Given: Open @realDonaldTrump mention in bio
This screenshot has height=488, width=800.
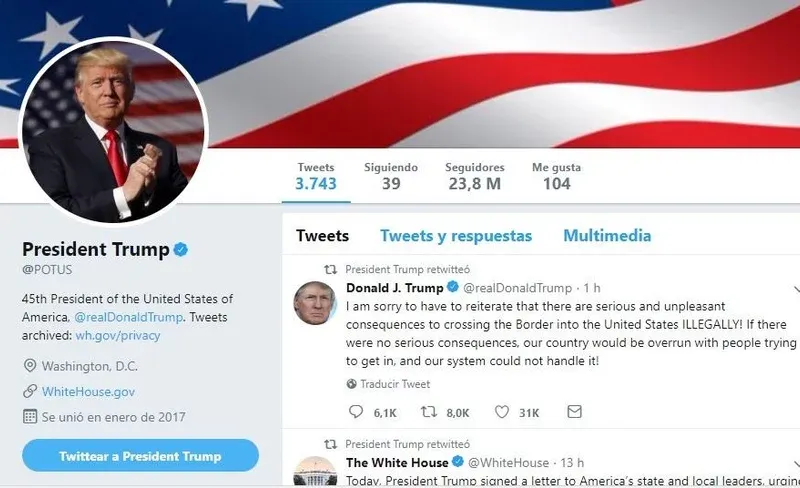Looking at the screenshot, I should pos(129,317).
